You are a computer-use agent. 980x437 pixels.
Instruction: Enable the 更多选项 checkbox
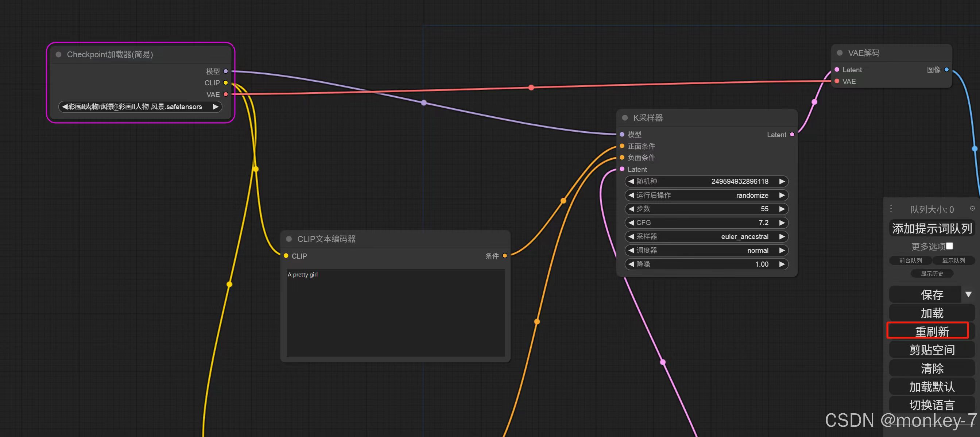tap(950, 246)
